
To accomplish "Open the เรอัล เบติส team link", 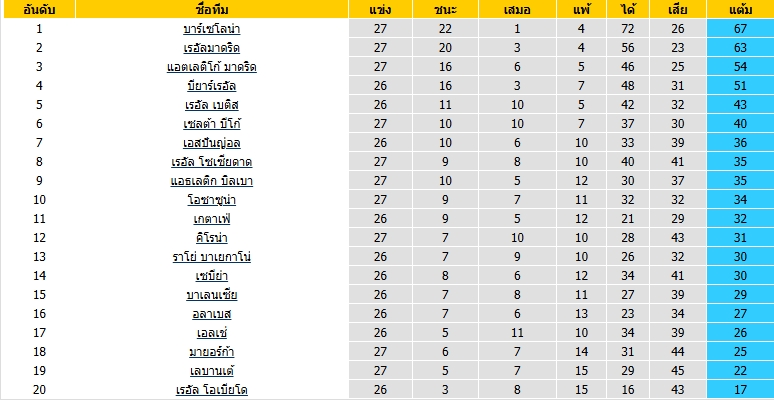I will [211, 105].
